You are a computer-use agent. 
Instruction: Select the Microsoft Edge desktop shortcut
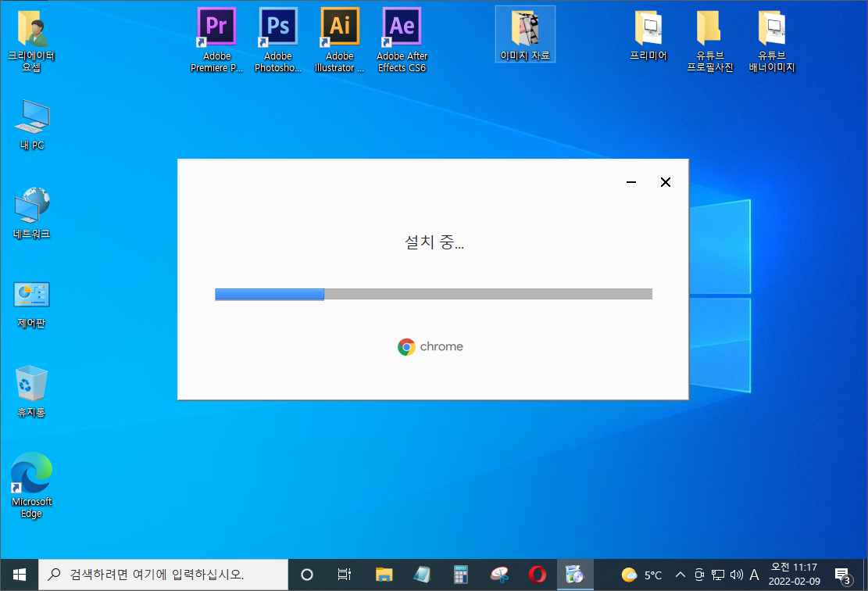coord(31,485)
